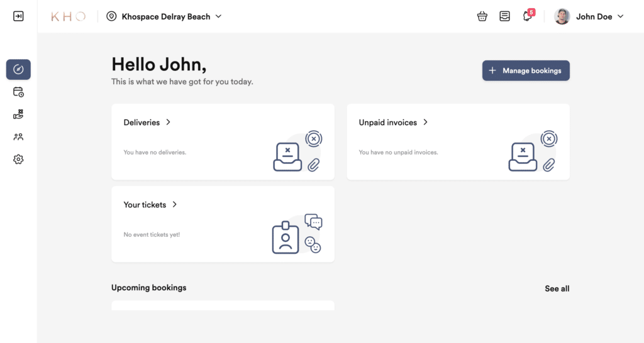Click 'This is what we have got for you today.'
Screen dimensions: 644x343
pyautogui.click(x=182, y=82)
